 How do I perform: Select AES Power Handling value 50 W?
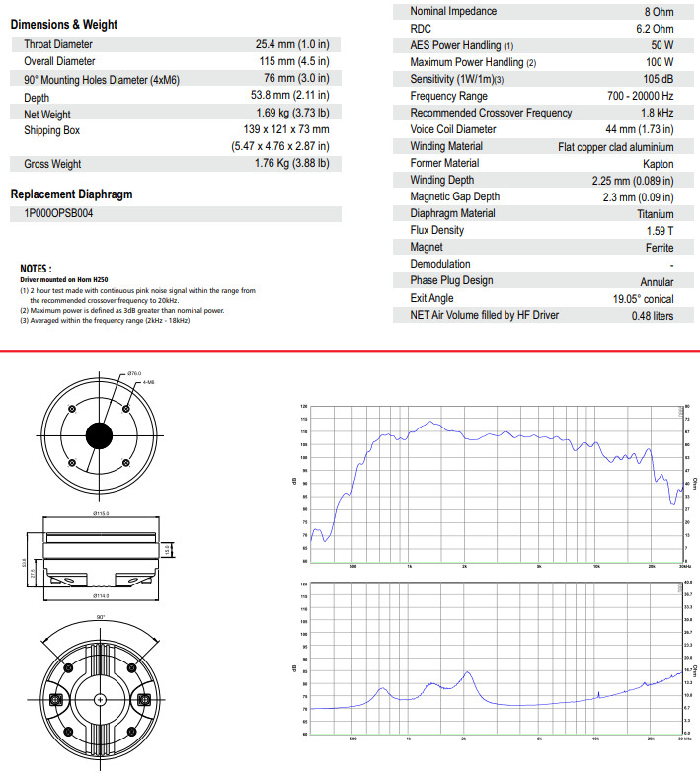pos(662,45)
